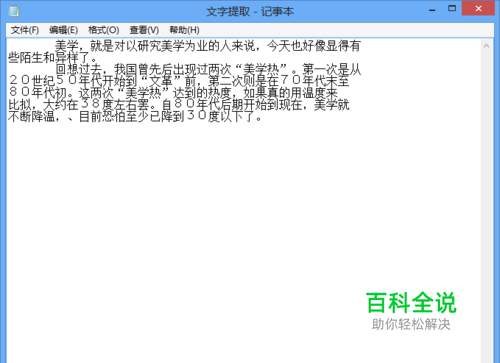Click the scrollbar up arrow
Viewport: 500px width, 363px height.
pyautogui.click(x=486, y=46)
